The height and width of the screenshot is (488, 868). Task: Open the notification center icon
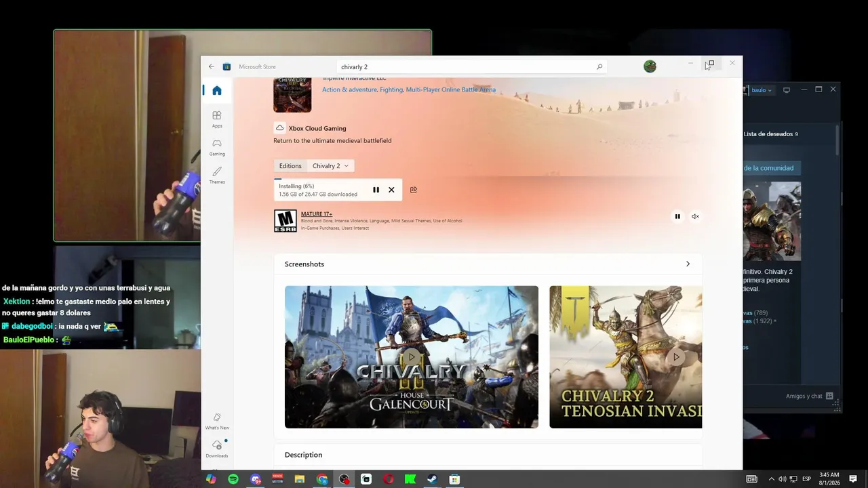tap(853, 479)
